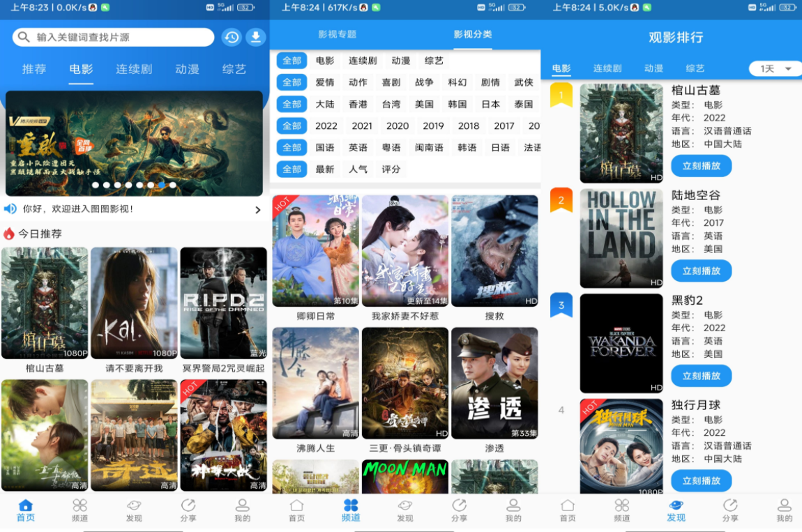Play 独行月球 with its 立刻播放 button
The height and width of the screenshot is (532, 802).
(702, 481)
